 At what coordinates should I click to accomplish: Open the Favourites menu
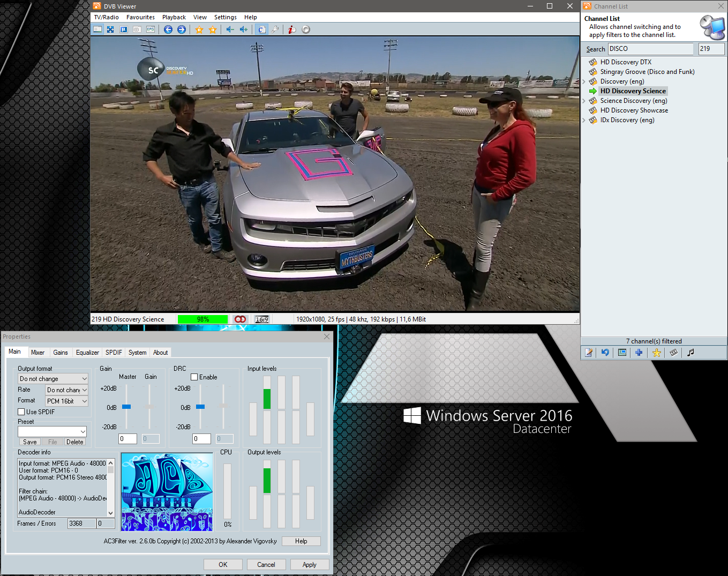[x=140, y=17]
